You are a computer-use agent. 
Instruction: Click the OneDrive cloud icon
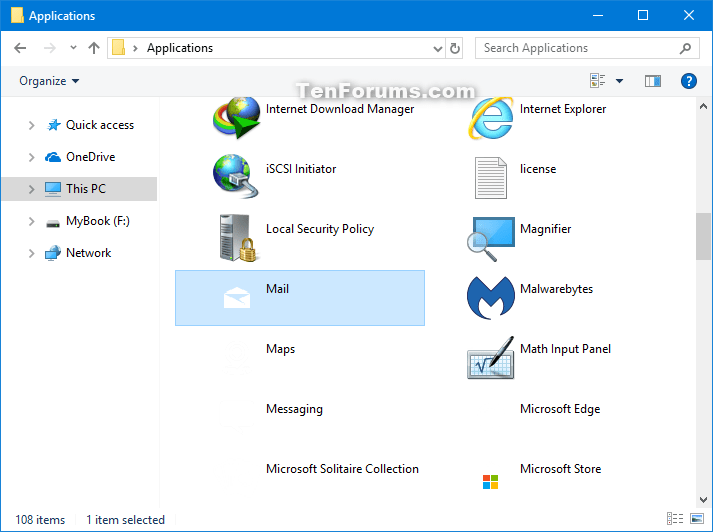pyautogui.click(x=53, y=157)
